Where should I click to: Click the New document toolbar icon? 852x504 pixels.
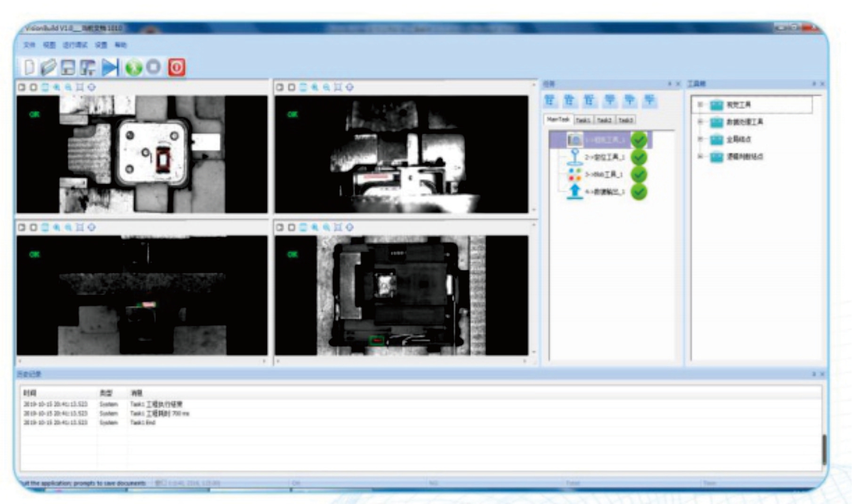(29, 67)
